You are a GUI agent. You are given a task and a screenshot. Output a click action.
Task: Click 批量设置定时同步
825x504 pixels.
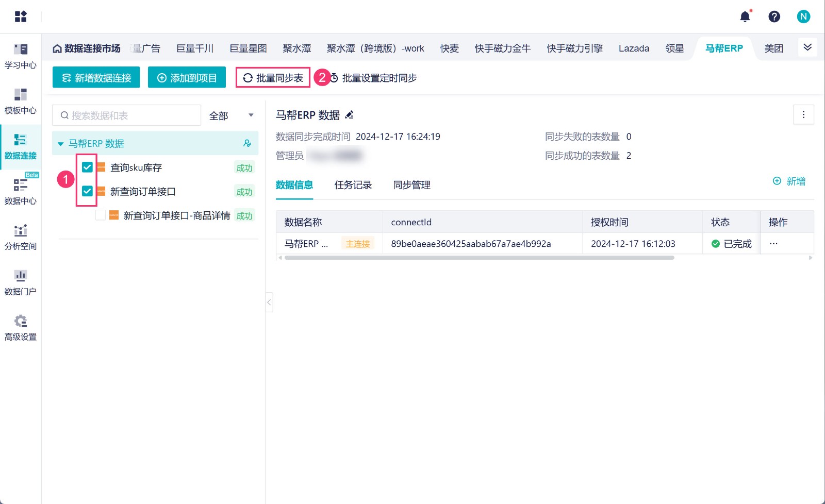pos(373,78)
